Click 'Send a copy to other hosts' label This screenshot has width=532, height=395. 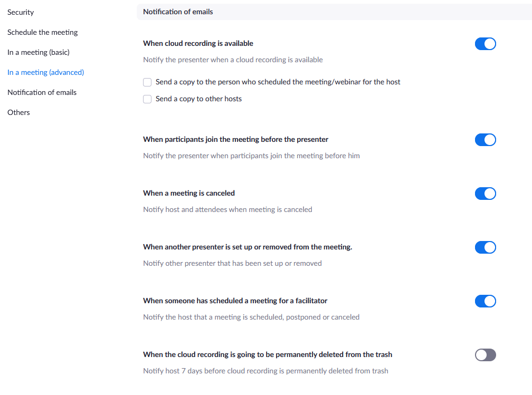pyautogui.click(x=198, y=99)
